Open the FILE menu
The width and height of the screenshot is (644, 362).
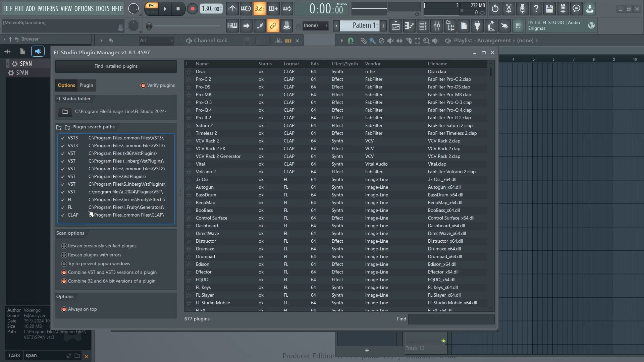[7, 9]
